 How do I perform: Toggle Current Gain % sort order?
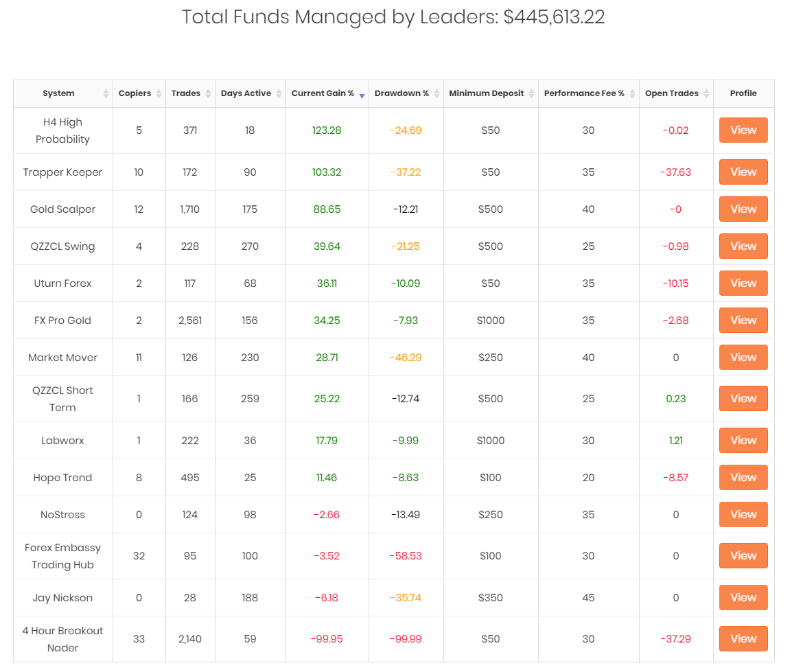coord(323,93)
